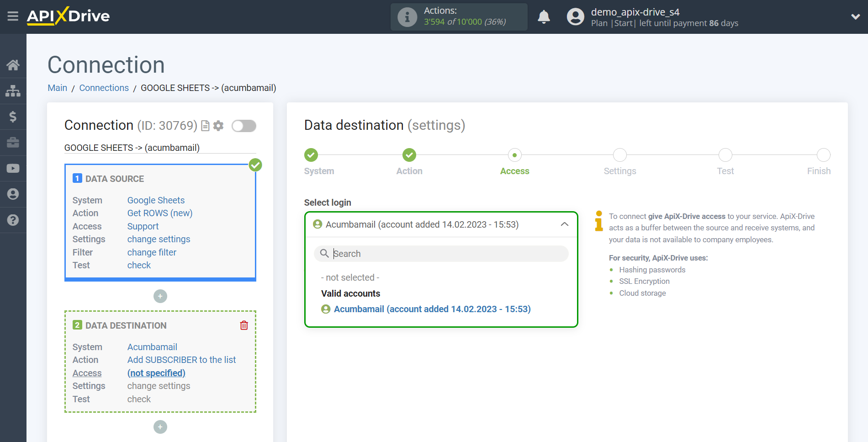Image resolution: width=868 pixels, height=442 pixels.
Task: Open the connections sitemap sidebar icon
Action: [x=13, y=91]
